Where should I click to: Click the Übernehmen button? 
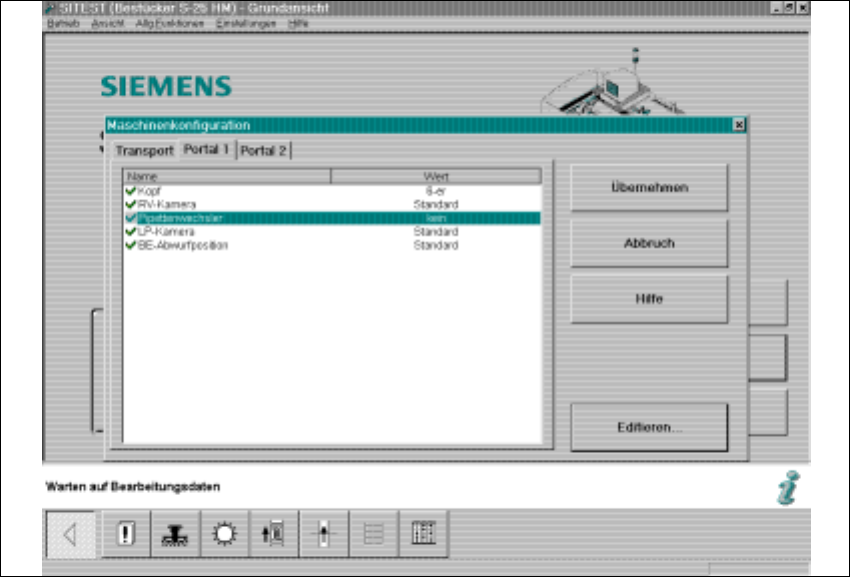[x=649, y=188]
